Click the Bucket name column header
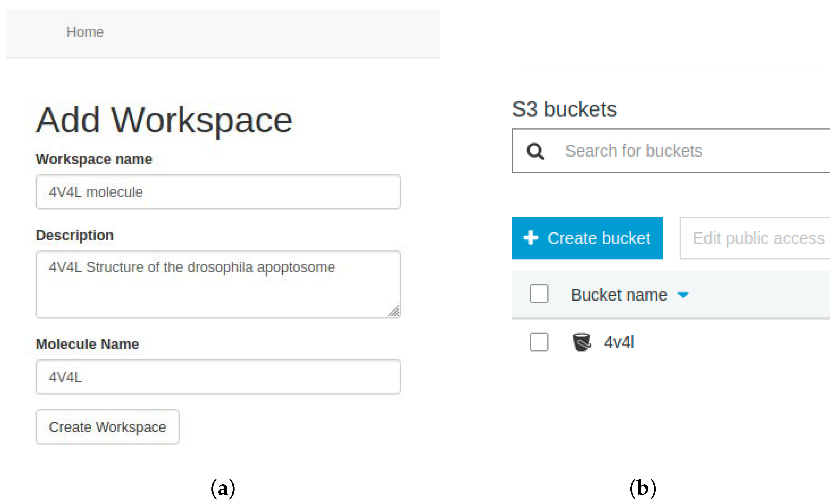Screen dimensions: 838x504 click(619, 294)
